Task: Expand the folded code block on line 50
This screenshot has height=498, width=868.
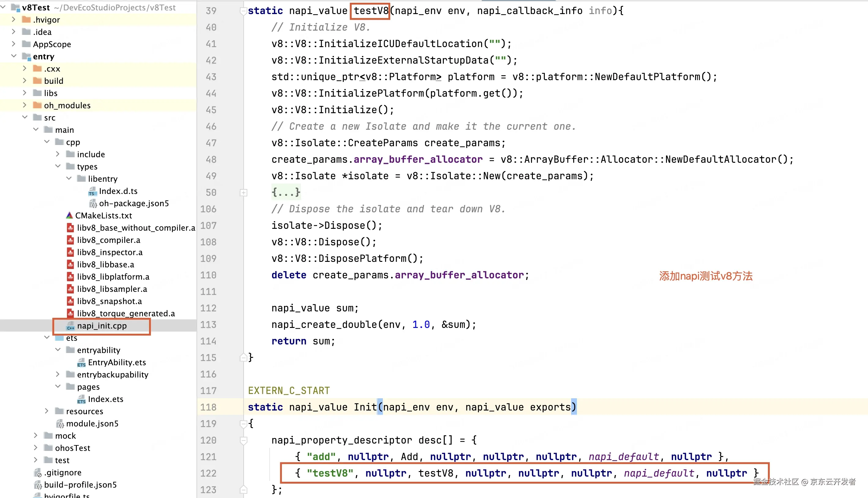Action: tap(244, 193)
